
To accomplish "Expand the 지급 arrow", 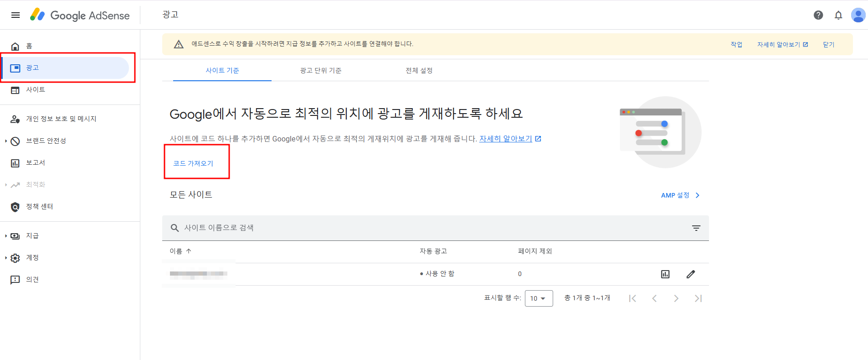I will tap(6, 236).
